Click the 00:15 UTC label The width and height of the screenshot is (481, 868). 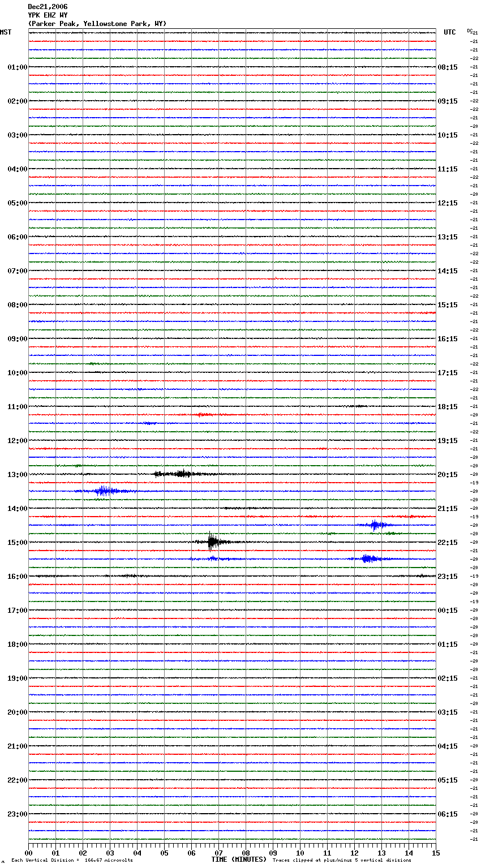[448, 611]
